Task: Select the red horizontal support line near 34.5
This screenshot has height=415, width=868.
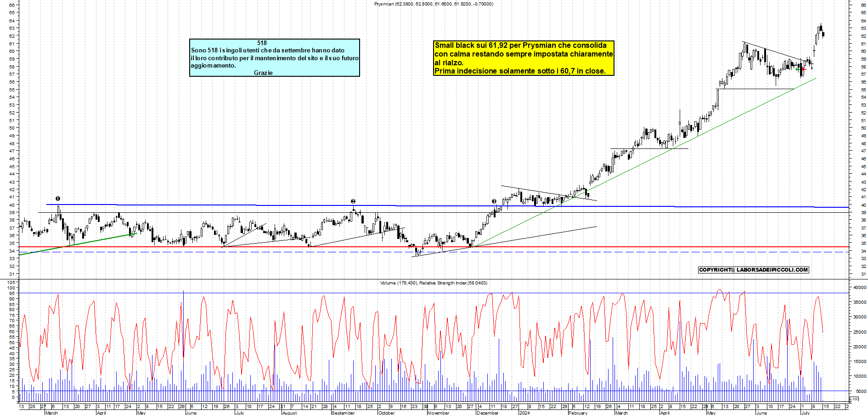Action: [x=434, y=247]
